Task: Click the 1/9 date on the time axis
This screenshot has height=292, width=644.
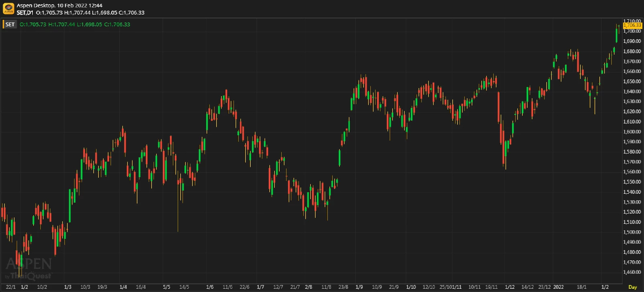Action: tap(359, 287)
